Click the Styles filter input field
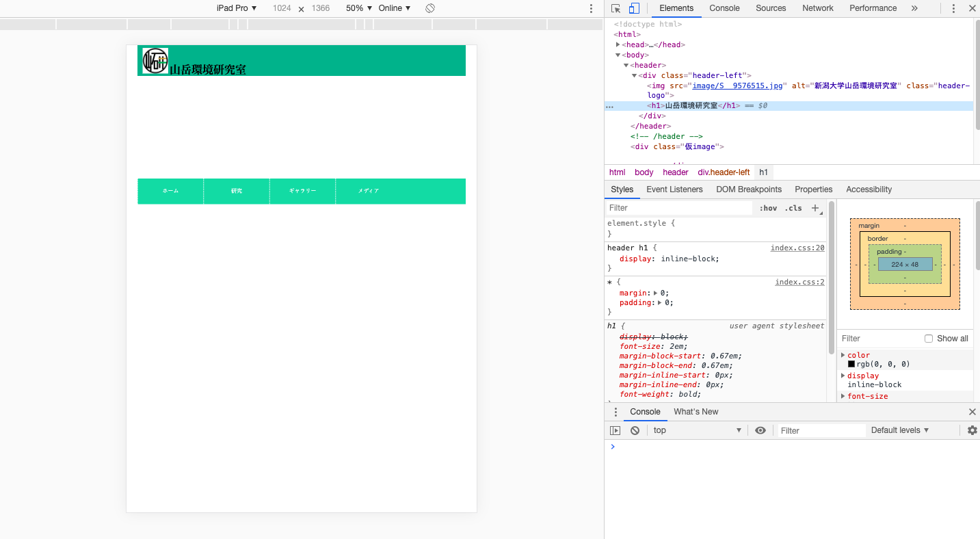 click(677, 208)
